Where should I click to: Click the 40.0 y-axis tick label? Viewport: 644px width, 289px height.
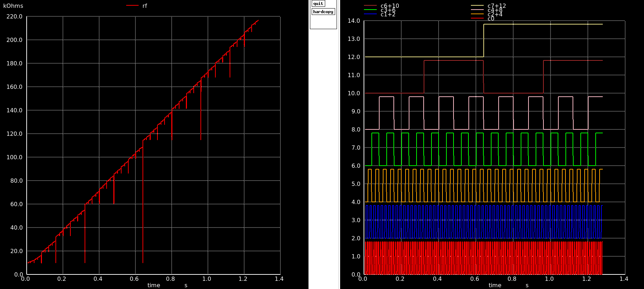coord(16,228)
